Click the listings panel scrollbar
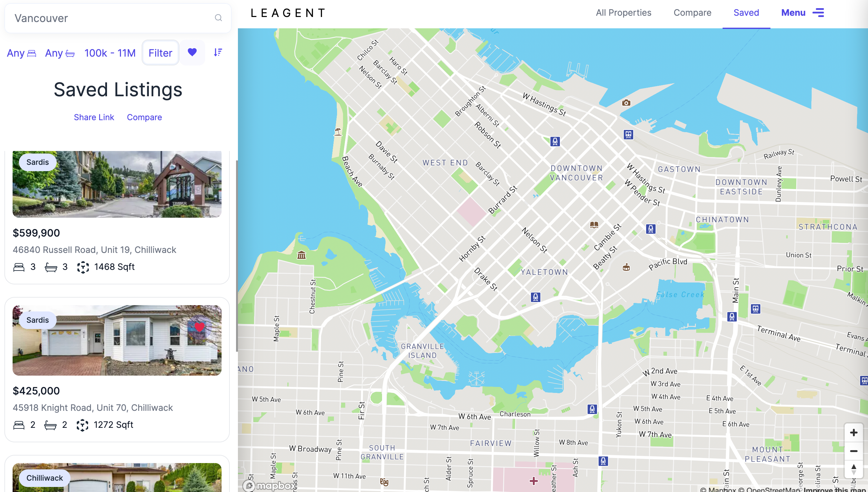This screenshot has width=868, height=492. pos(237,256)
